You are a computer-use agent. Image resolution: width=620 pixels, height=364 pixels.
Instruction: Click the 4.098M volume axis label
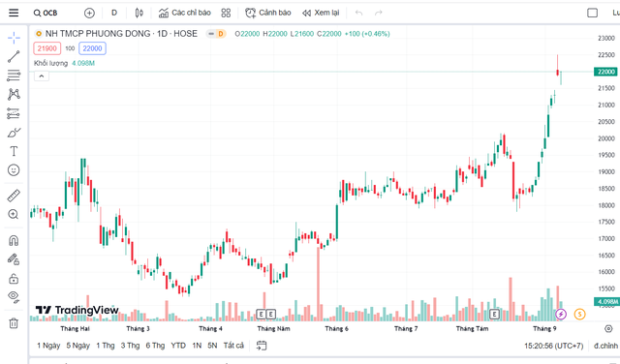607,301
